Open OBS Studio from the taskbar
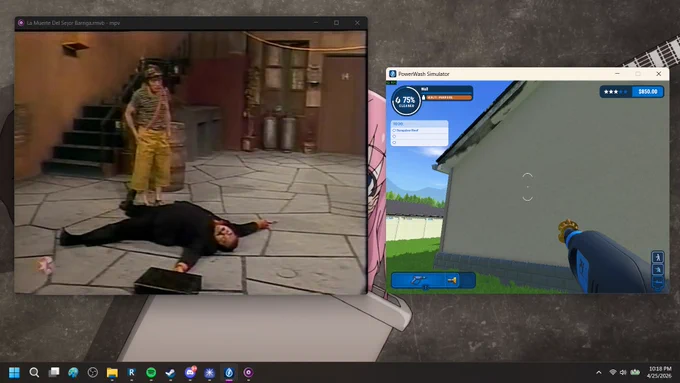 pyautogui.click(x=93, y=372)
